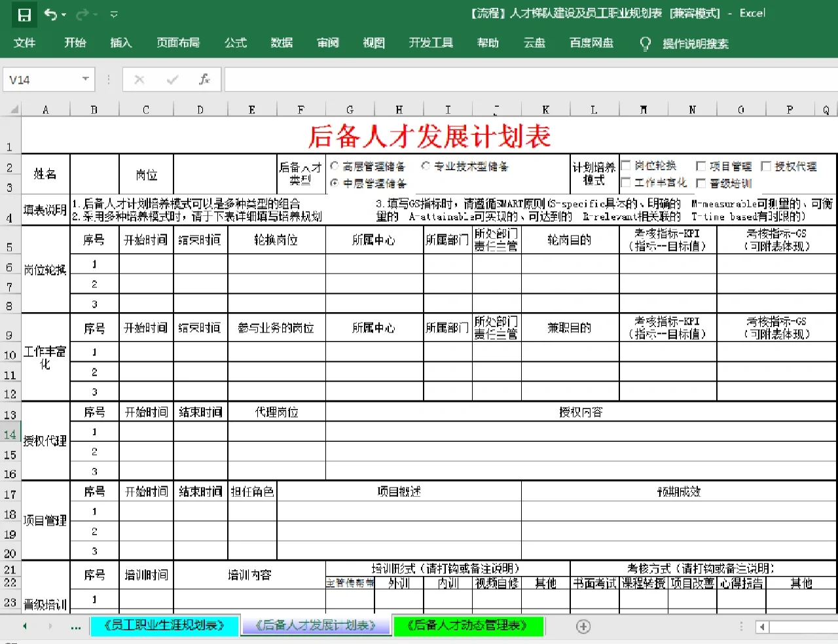Click the title 后备人才发展计划表
The height and width of the screenshot is (644, 838).
429,136
